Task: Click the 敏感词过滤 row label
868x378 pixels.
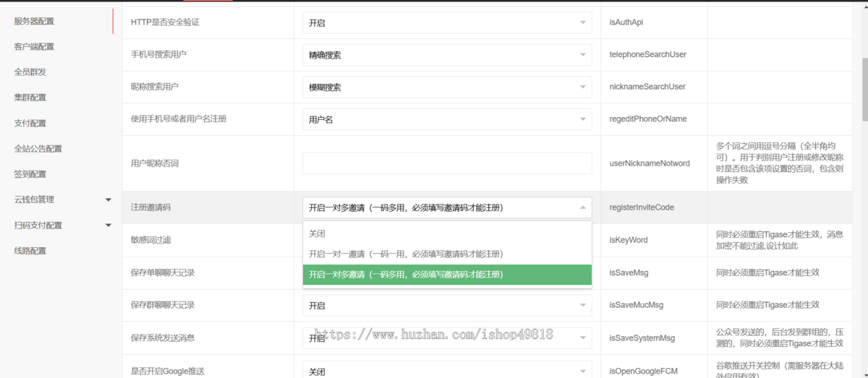Action: point(150,240)
